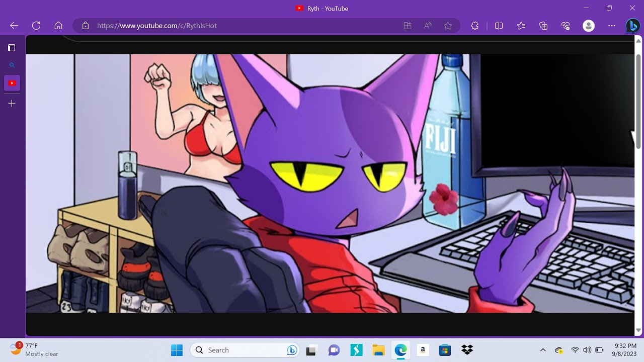Open Microsoft Store from taskbar
The height and width of the screenshot is (362, 644).
coord(445,350)
